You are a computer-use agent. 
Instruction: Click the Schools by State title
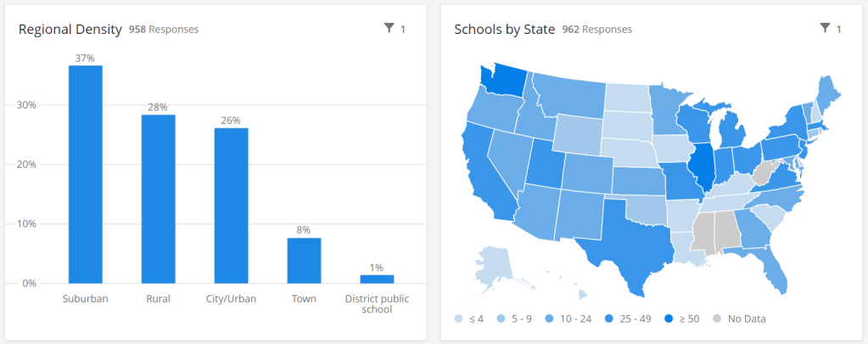(504, 30)
